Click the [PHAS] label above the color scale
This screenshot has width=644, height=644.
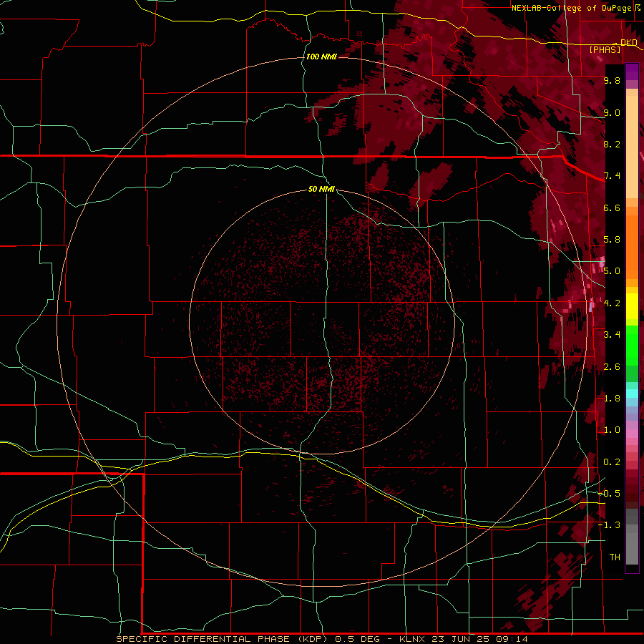pyautogui.click(x=605, y=49)
